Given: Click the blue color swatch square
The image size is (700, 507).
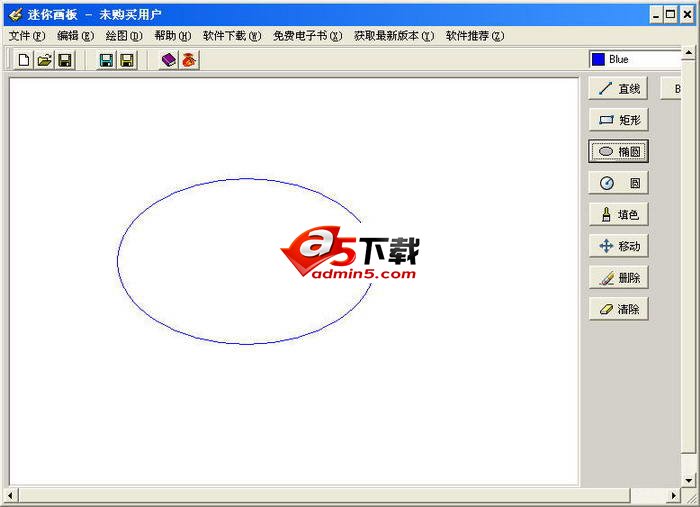Looking at the screenshot, I should tap(598, 60).
